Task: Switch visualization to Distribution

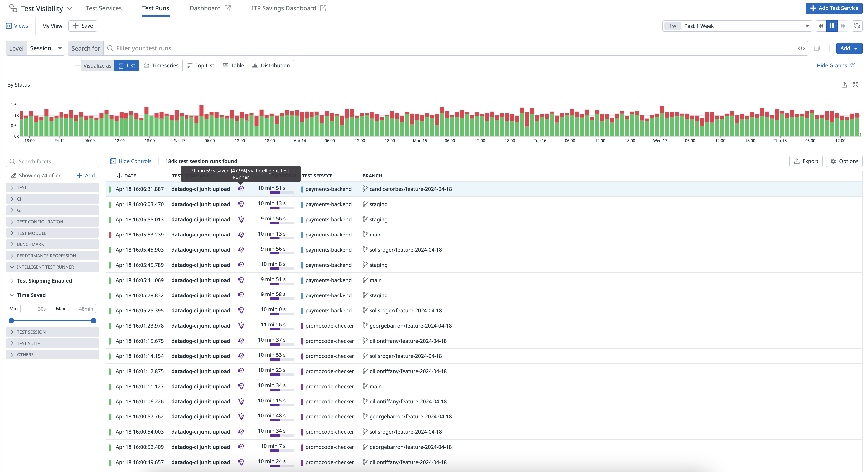Action: [x=271, y=66]
